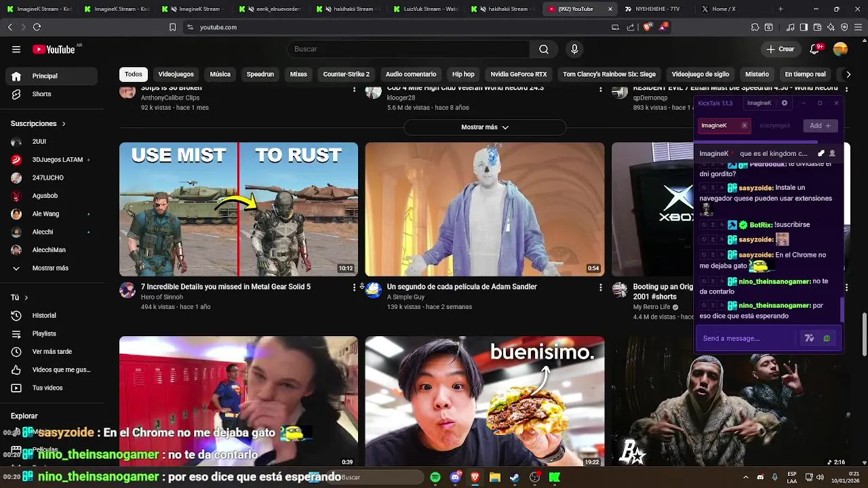Reload the page in the browser
This screenshot has width=868, height=488.
click(37, 27)
